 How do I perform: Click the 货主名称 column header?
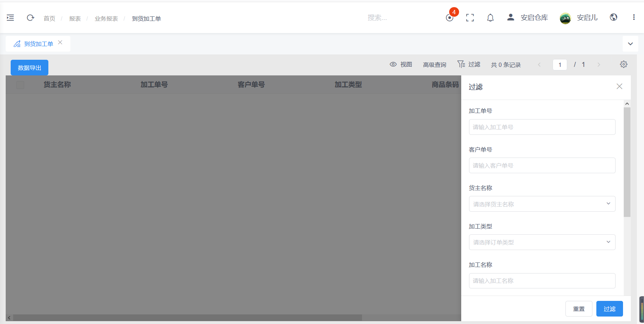57,85
